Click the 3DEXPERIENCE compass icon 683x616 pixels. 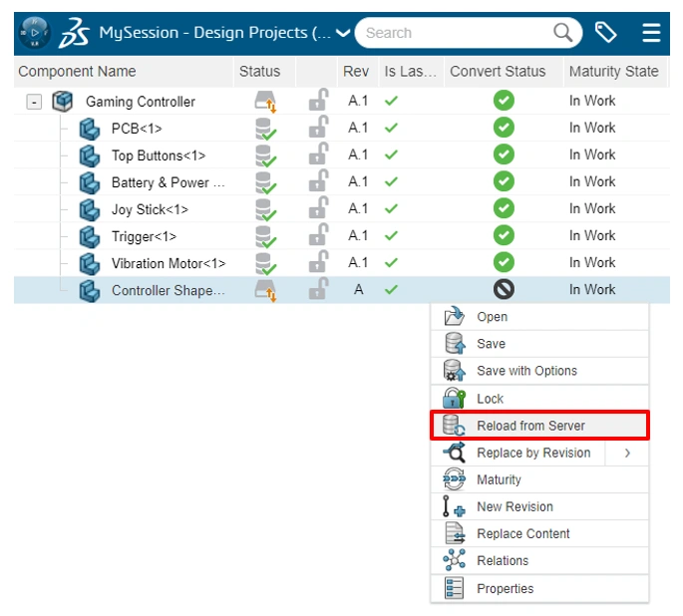(35, 33)
